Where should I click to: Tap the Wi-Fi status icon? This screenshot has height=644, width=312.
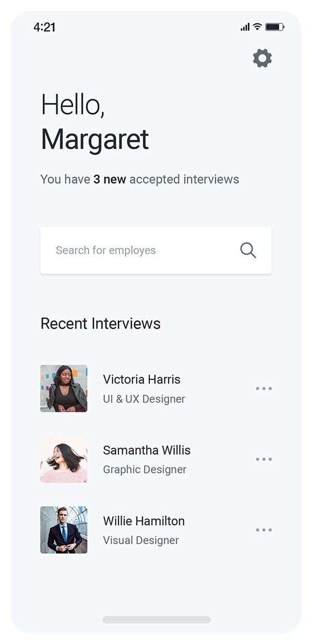pyautogui.click(x=257, y=26)
